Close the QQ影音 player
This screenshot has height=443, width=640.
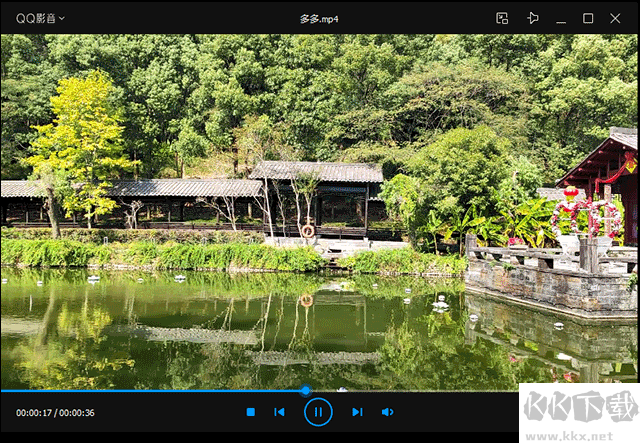coord(616,18)
